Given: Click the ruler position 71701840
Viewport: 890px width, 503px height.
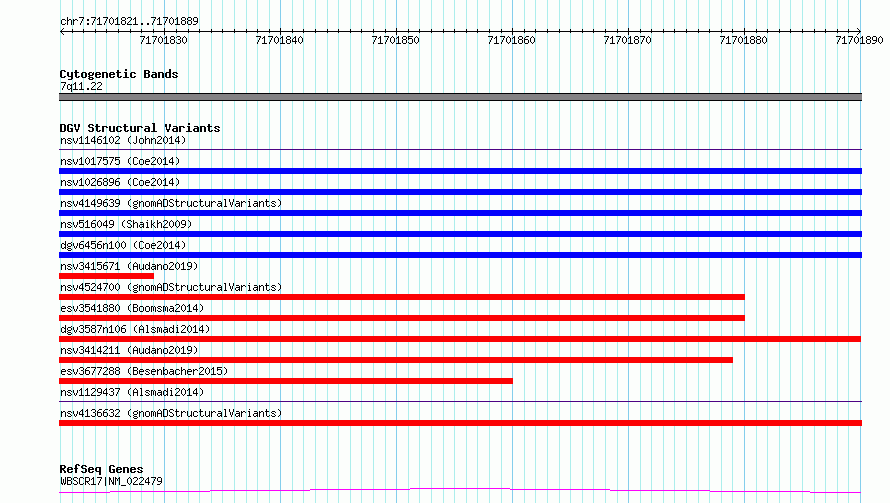Looking at the screenshot, I should point(279,40).
